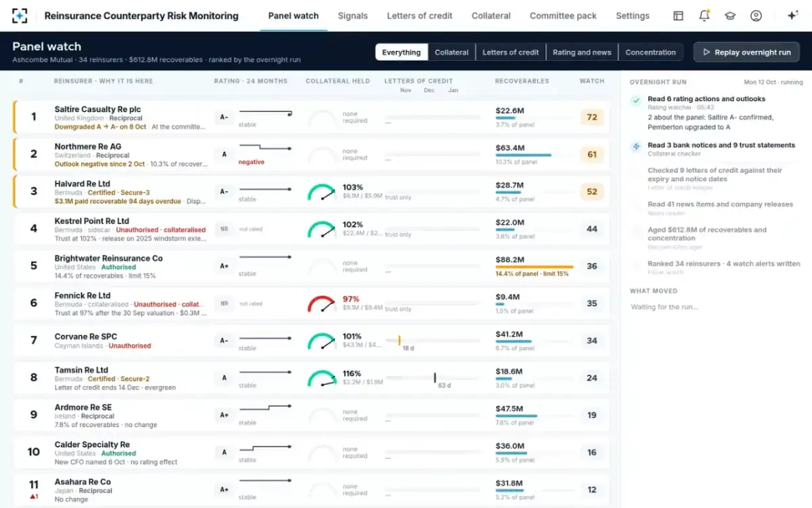The image size is (812, 508).
Task: Click the red up-one marker under rank 11
Action: pyautogui.click(x=33, y=496)
